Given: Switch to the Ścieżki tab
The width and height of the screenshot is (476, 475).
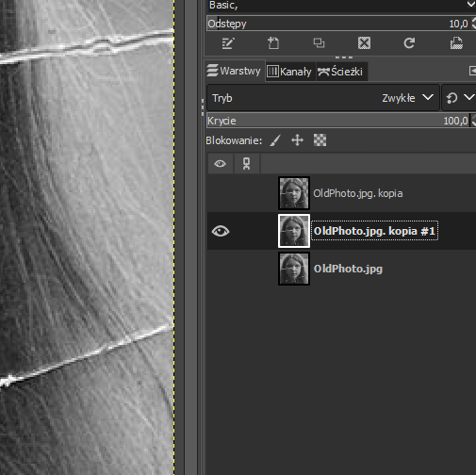Looking at the screenshot, I should pos(341,72).
